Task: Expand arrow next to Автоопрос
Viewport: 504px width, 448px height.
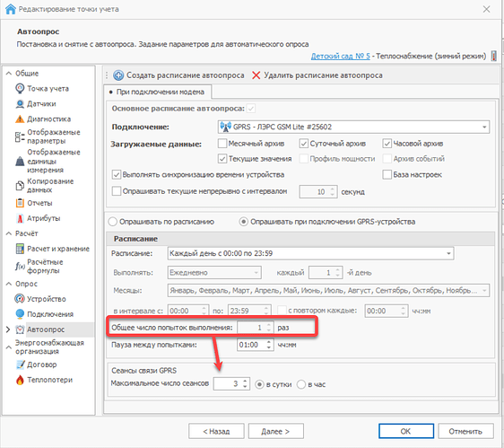Action: (x=8, y=329)
